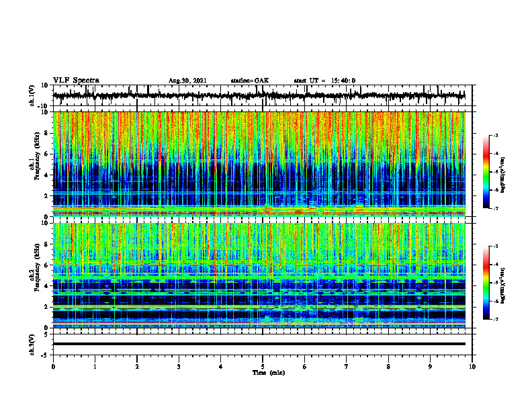532x411 pixels.
Task: Click time axis tick label "0"
Action: point(53,367)
